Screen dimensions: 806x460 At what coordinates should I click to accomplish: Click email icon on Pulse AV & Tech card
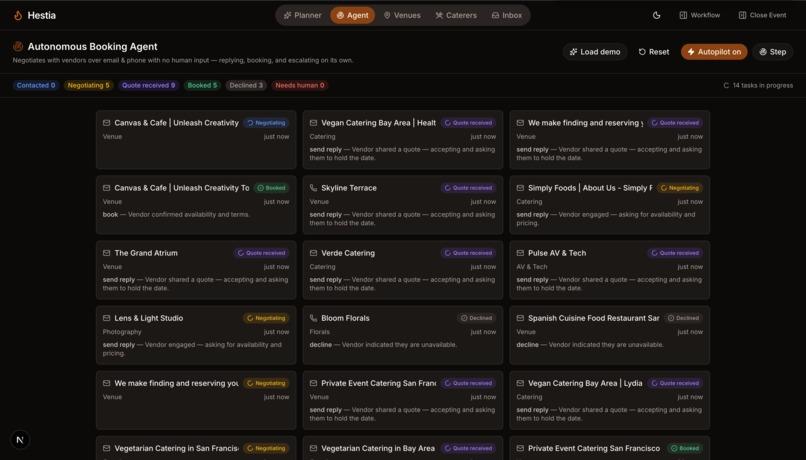pos(520,253)
